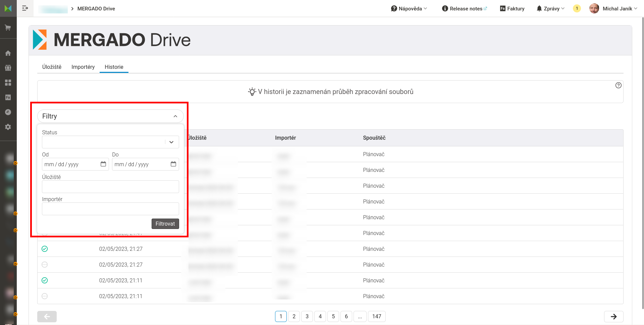Go to page 3
644x325 pixels.
tap(307, 316)
